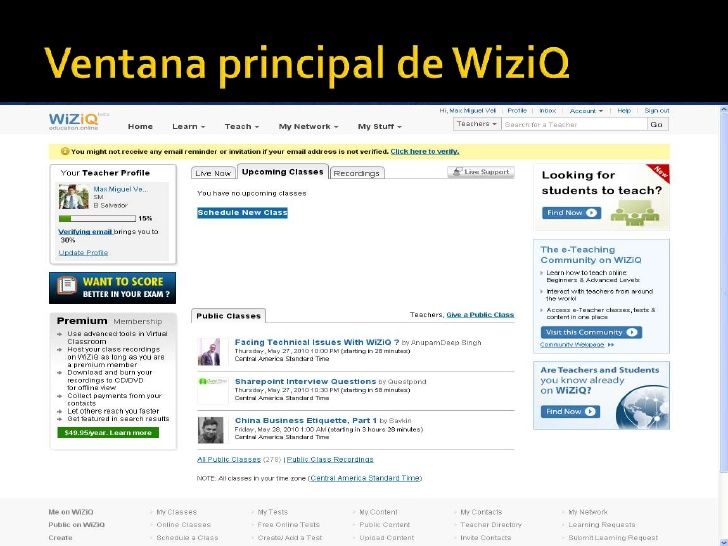Open 'Facing Technical Issues With WiZiQ ?' class
This screenshot has height=546, width=728.
(317, 342)
